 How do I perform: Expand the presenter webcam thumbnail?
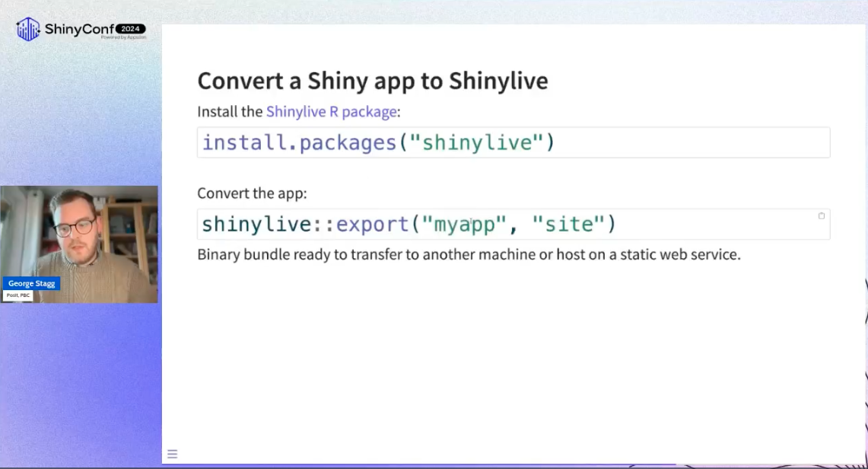click(x=79, y=244)
